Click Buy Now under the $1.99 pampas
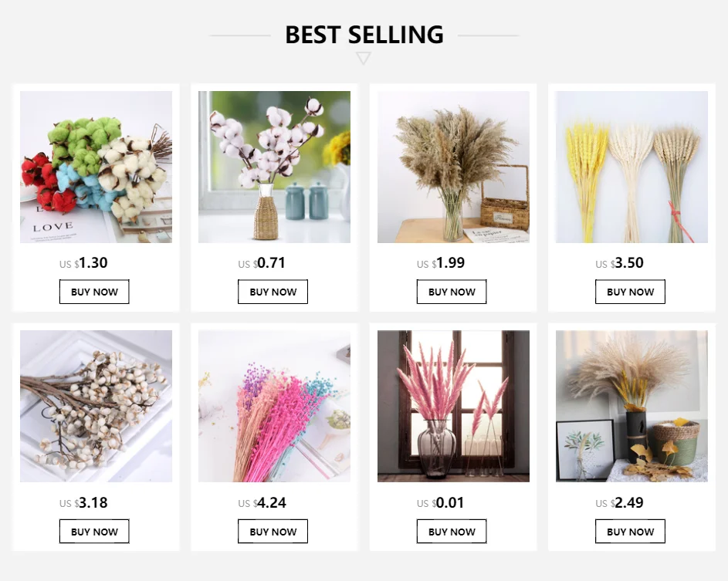 (452, 292)
